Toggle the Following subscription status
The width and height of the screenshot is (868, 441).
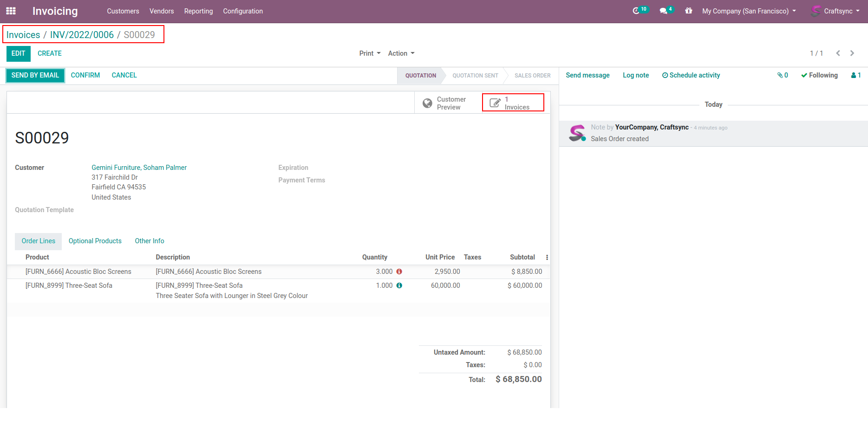pyautogui.click(x=819, y=75)
